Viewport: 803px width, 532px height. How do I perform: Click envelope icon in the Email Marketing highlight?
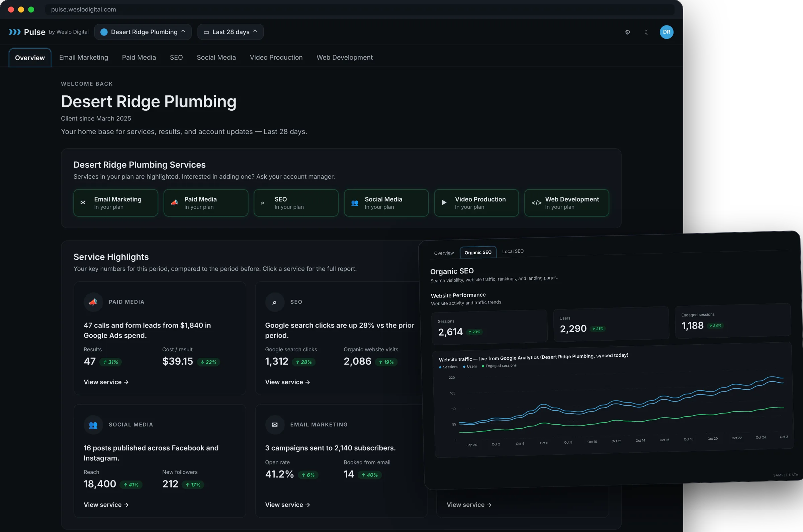(x=274, y=425)
